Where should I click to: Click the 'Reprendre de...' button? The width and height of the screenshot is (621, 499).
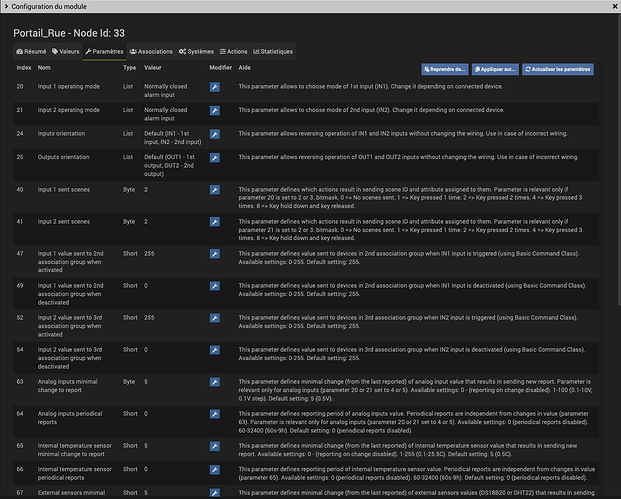pyautogui.click(x=446, y=69)
